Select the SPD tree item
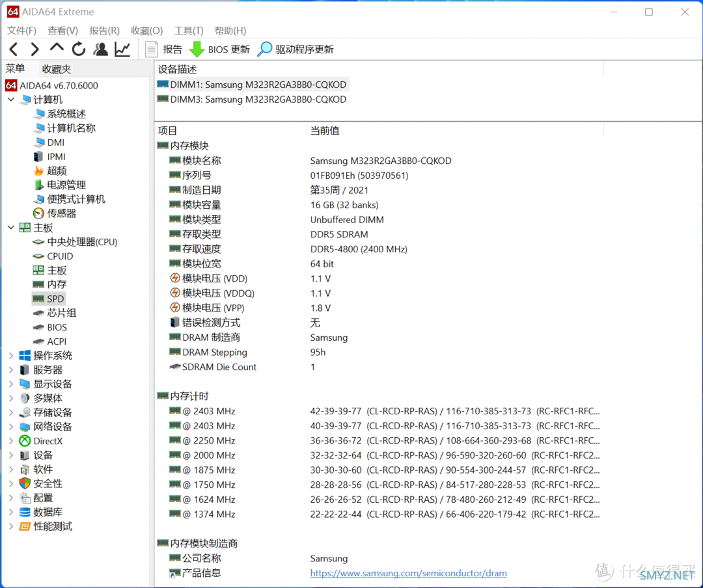This screenshot has width=703, height=588. (x=48, y=299)
